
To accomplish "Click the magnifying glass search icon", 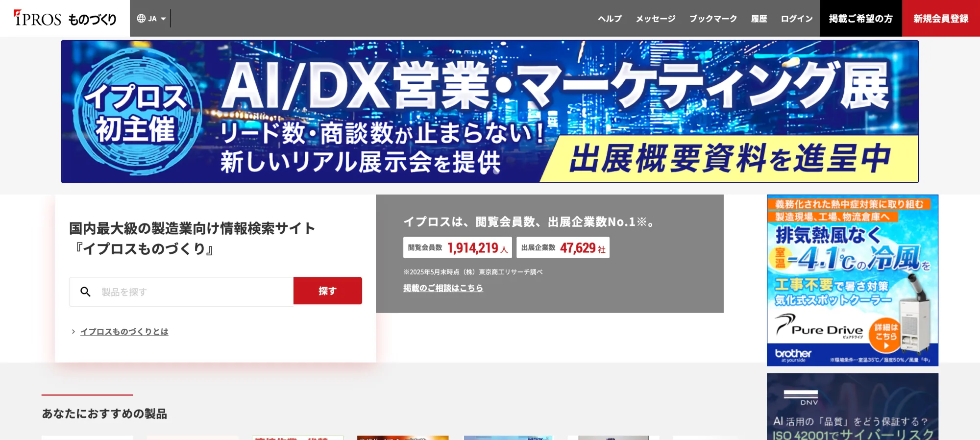I will 85,292.
